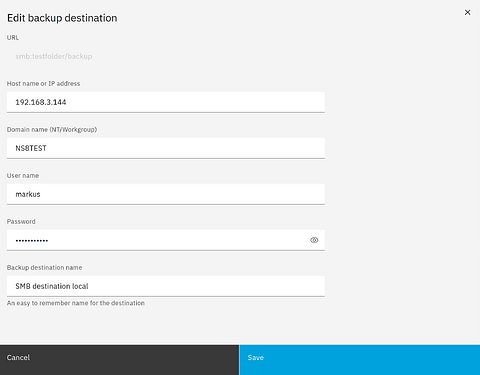
Task: Click the User name label
Action: point(23,176)
